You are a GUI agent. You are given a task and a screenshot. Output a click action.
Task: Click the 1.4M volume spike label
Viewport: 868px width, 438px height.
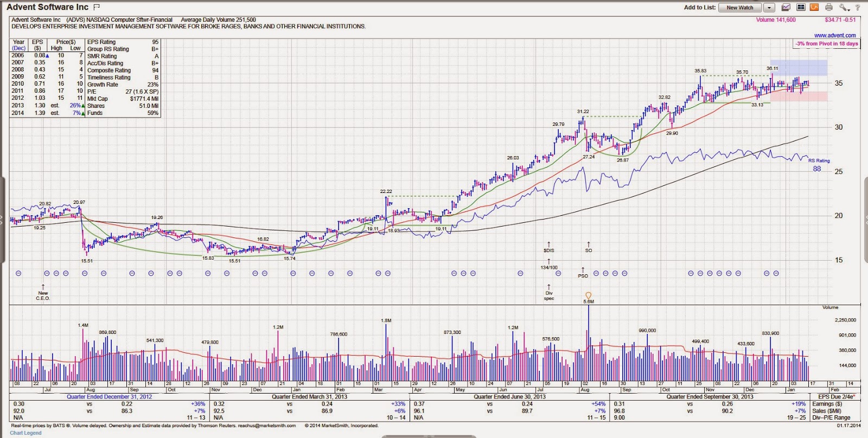pyautogui.click(x=83, y=325)
